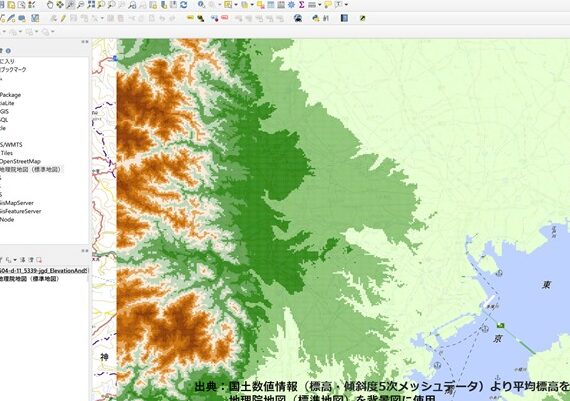Select ArcGisFeatureServer Browser entry

coord(20,211)
